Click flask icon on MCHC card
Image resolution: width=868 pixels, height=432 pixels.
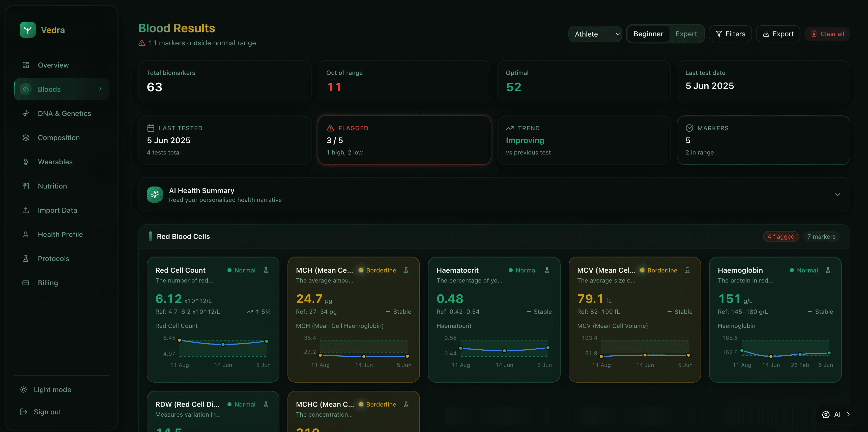[x=406, y=404]
